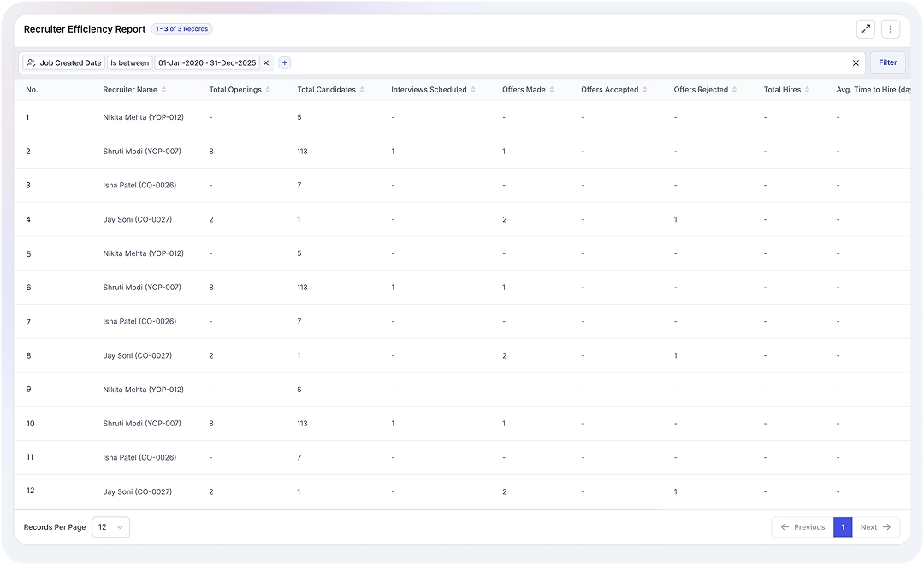Apply filters with the Filter button
Viewport: 924px width, 565px height.
[x=887, y=62]
